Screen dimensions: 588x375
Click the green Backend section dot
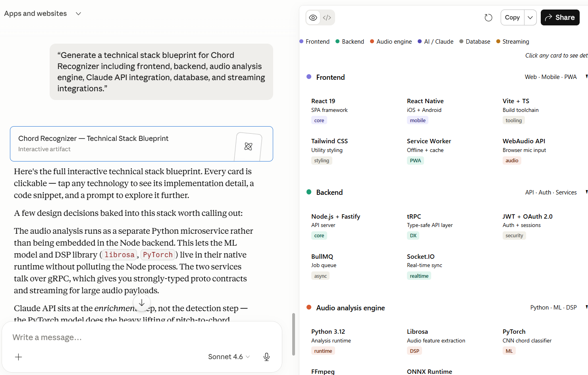pyautogui.click(x=309, y=192)
